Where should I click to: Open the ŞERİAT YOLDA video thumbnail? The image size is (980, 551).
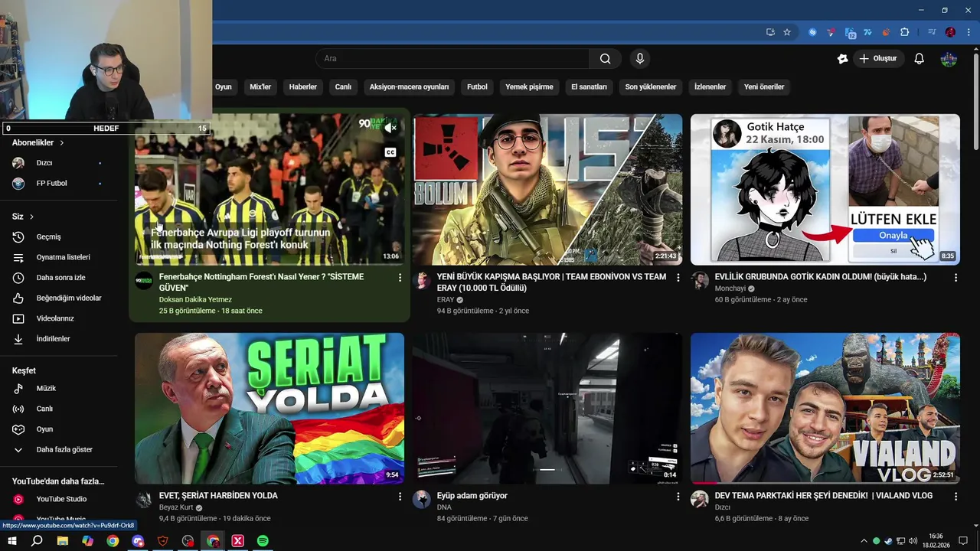pyautogui.click(x=269, y=409)
